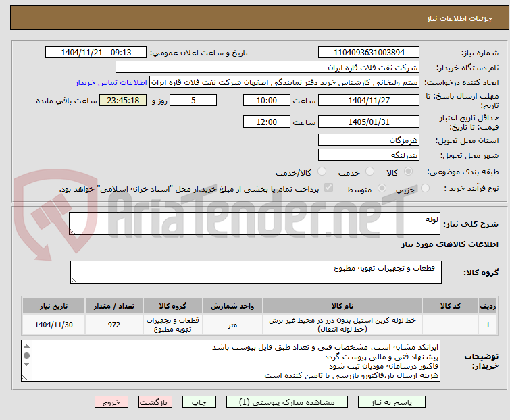Click the remaining time field 23:45:18
The width and height of the screenshot is (510, 420).
[x=123, y=100]
